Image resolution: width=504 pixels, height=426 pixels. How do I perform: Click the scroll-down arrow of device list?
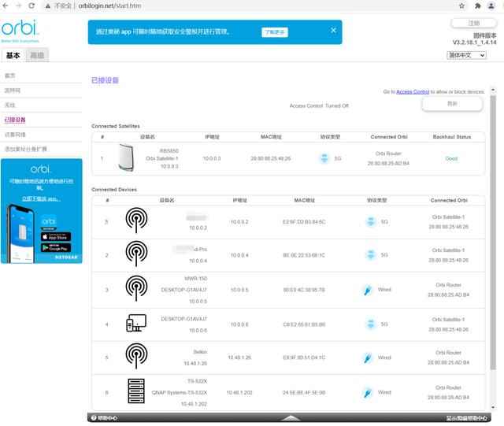[x=493, y=408]
